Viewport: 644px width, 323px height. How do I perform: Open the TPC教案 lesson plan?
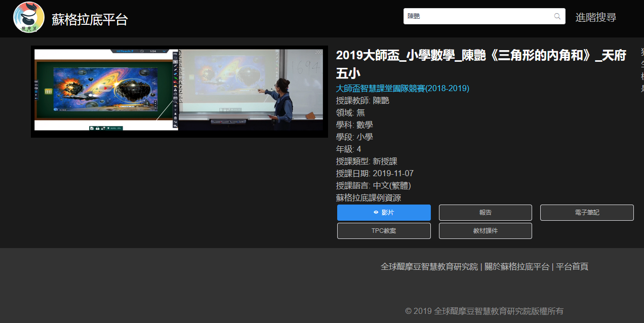pyautogui.click(x=384, y=231)
